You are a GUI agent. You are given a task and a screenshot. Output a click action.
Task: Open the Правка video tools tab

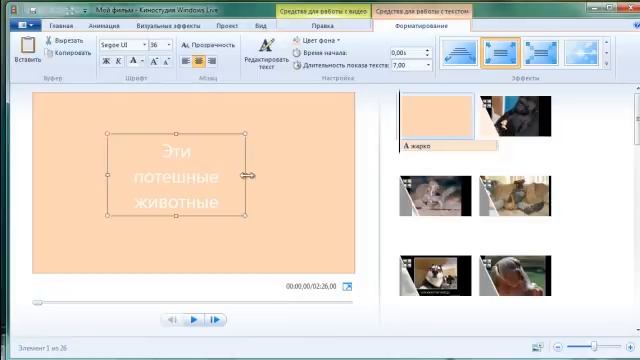pos(323,26)
